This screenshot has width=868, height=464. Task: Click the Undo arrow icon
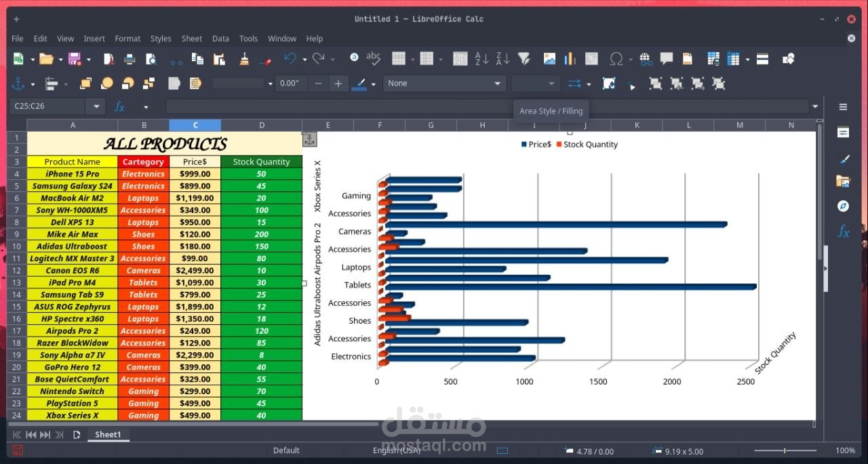[290, 59]
